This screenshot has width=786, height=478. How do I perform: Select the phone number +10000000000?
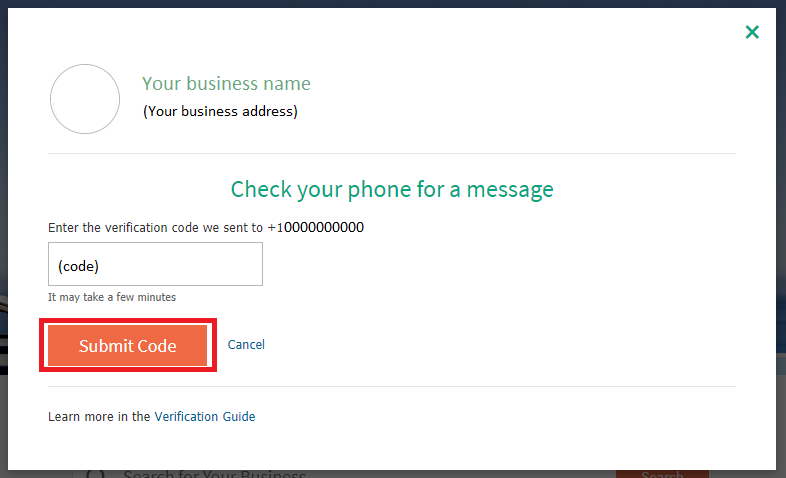316,227
